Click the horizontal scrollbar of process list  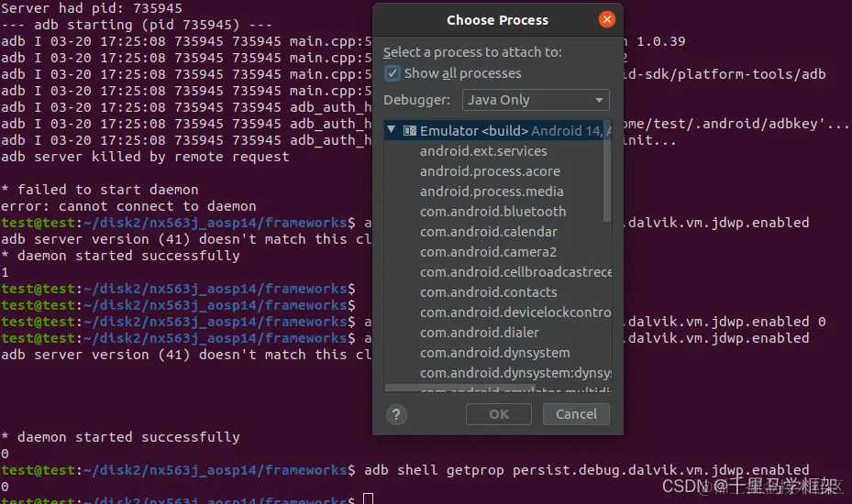[x=459, y=388]
